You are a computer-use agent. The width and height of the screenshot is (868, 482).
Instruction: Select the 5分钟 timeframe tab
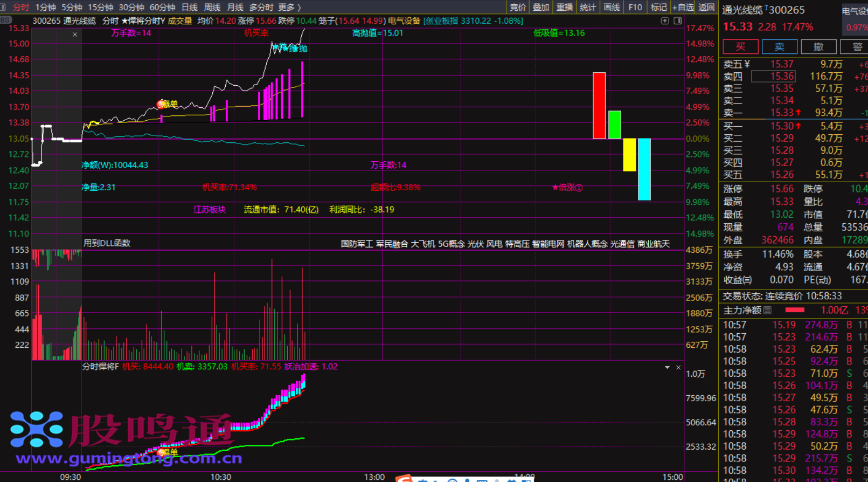pos(72,7)
